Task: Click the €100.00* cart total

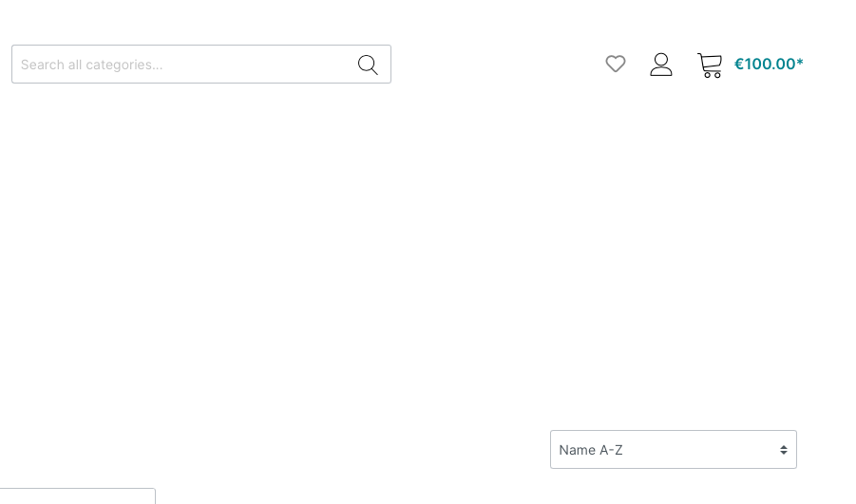Action: pos(769,64)
